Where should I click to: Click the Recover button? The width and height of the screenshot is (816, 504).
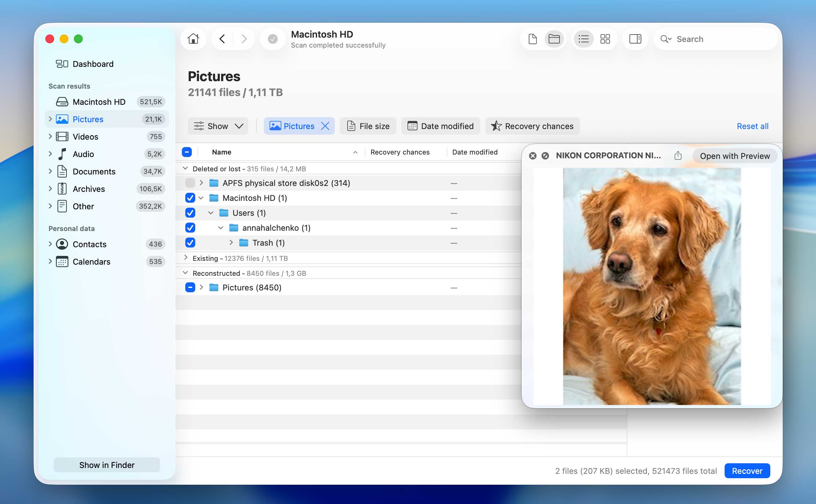747,471
